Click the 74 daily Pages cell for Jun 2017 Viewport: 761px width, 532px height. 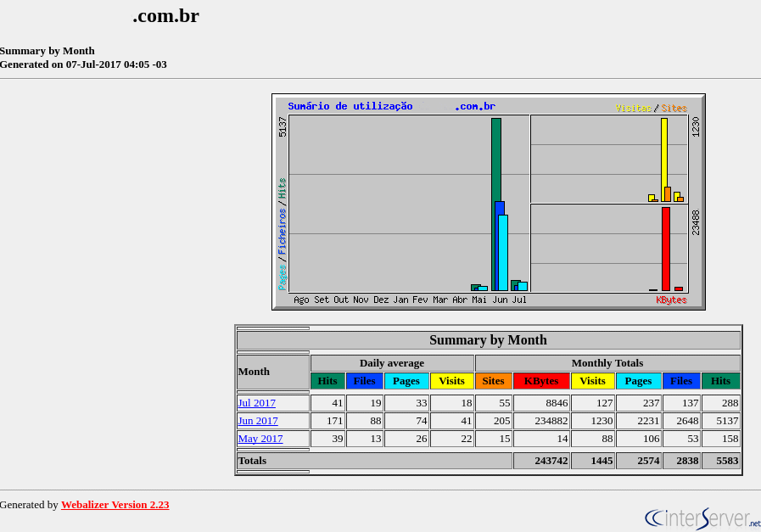[406, 421]
